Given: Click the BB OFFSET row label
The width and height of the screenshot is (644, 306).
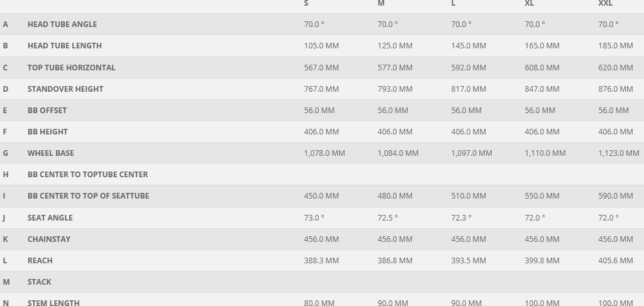Looking at the screenshot, I should (47, 111).
